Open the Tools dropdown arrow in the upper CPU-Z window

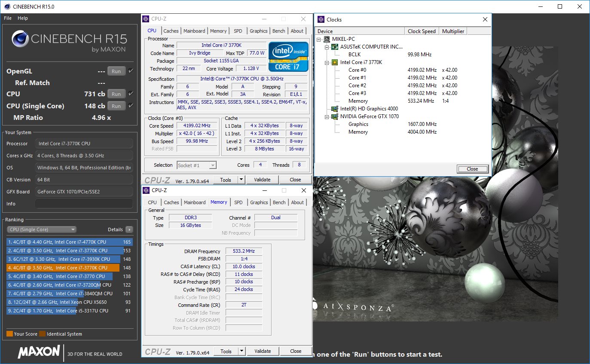pyautogui.click(x=242, y=180)
